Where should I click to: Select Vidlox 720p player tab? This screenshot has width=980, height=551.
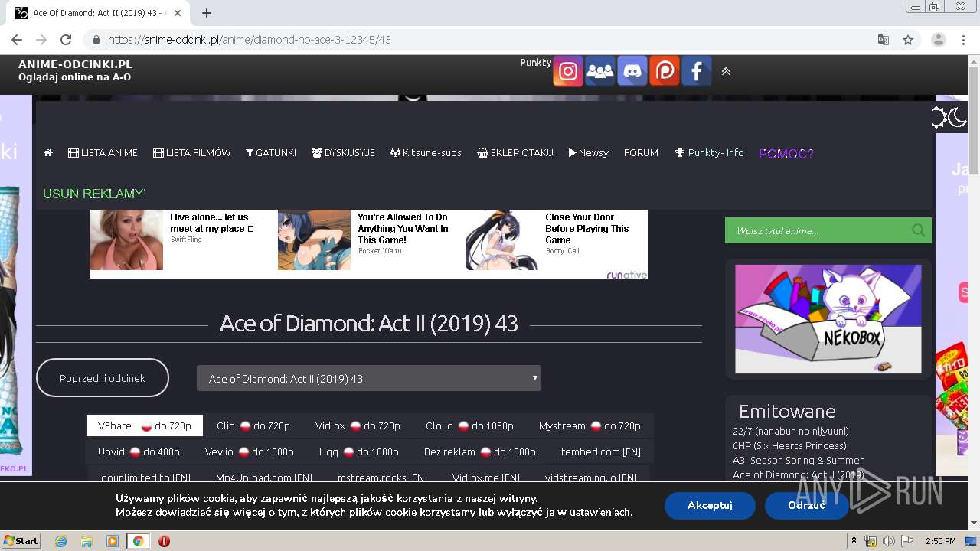(358, 425)
